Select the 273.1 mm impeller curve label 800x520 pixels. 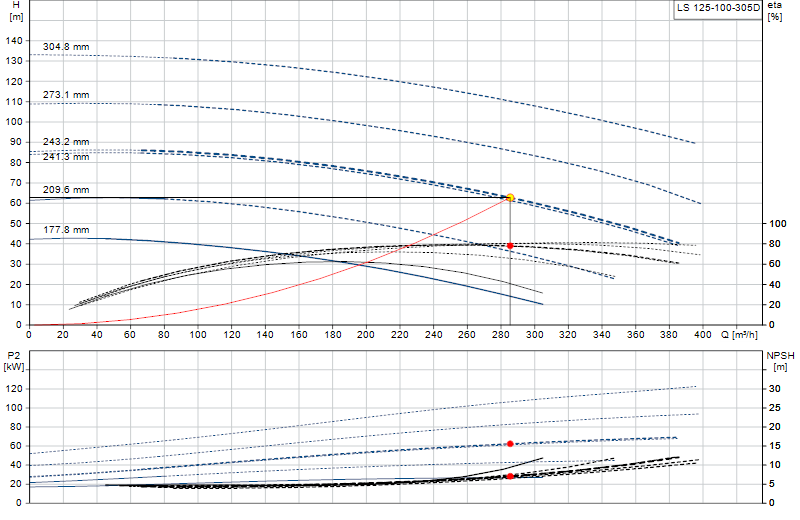66,94
